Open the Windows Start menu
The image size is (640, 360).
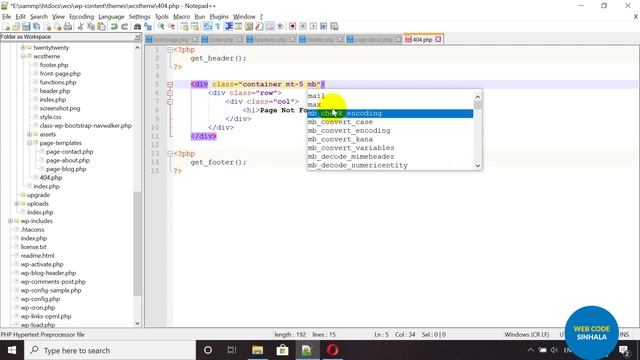(x=11, y=350)
